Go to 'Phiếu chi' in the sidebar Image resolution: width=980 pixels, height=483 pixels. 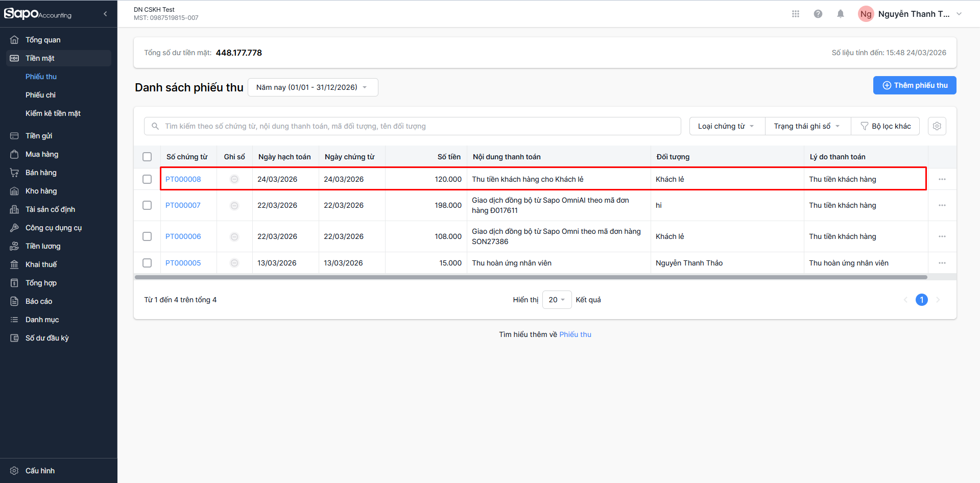click(40, 95)
